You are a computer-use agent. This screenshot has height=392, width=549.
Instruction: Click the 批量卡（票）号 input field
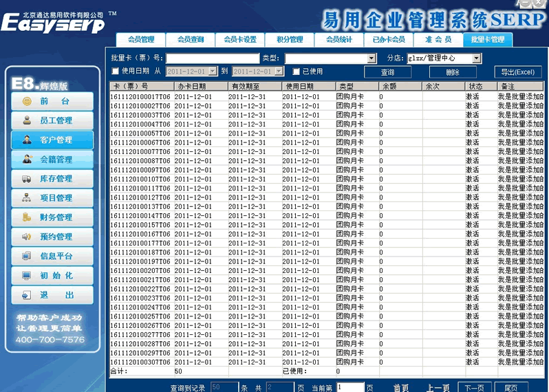pos(212,58)
